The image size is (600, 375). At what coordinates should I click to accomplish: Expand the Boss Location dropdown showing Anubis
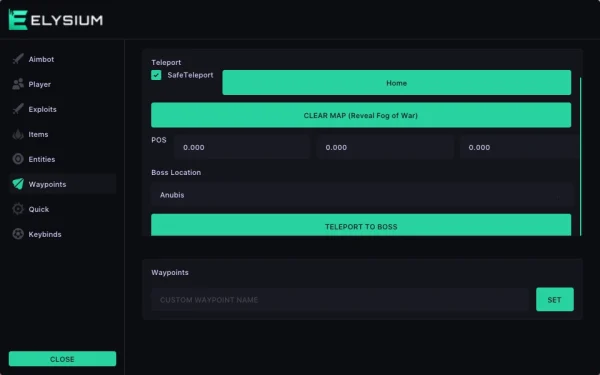pyautogui.click(x=362, y=195)
